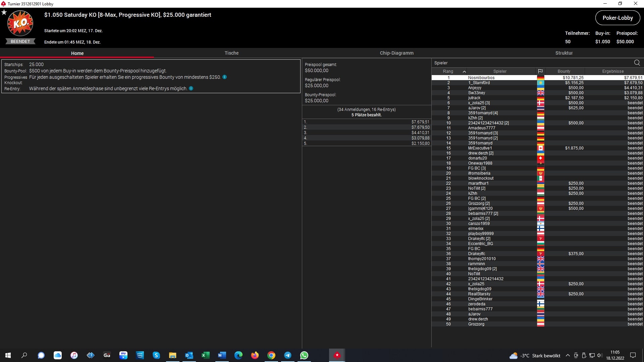Select the 1_Stamf0rd player row
Viewport: 644px width, 362px height.
pyautogui.click(x=479, y=83)
